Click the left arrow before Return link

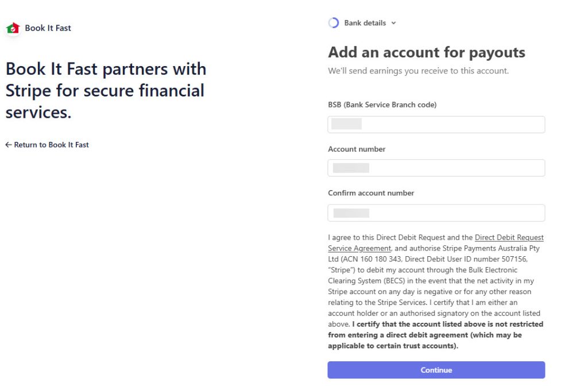(9, 145)
